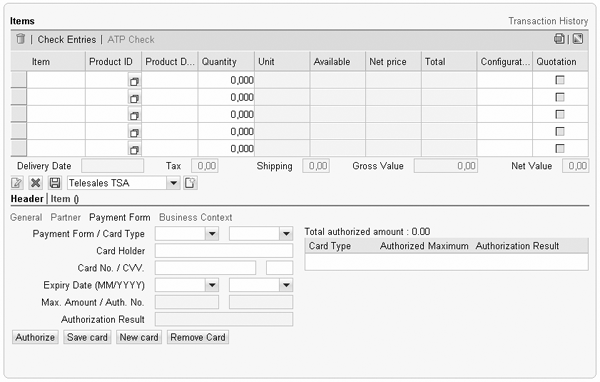The height and width of the screenshot is (382, 600).
Task: Open product search help in third row
Action: (x=134, y=115)
